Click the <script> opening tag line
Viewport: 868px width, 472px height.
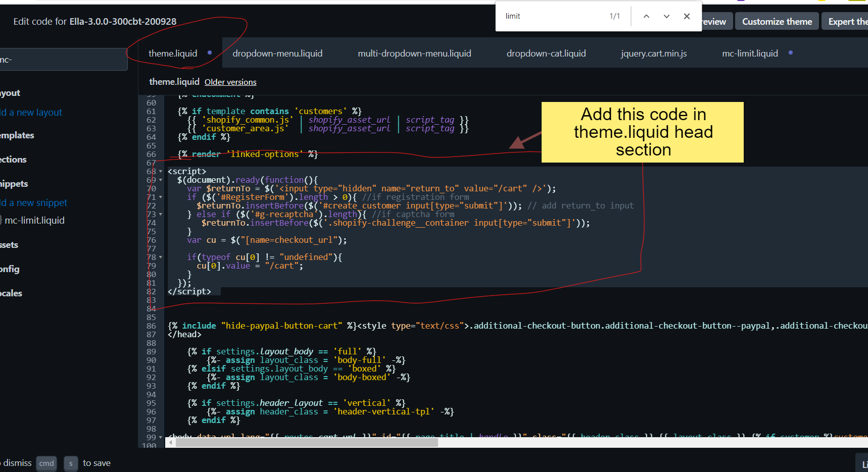tap(187, 172)
